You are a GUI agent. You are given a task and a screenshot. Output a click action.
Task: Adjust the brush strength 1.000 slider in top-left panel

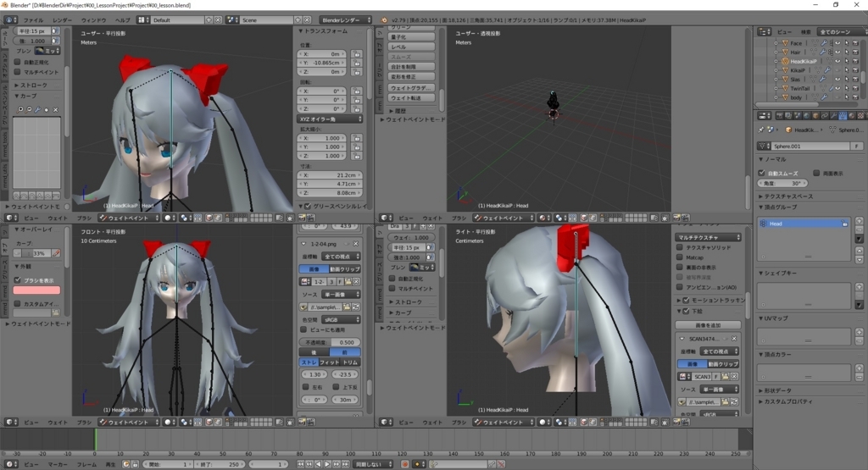click(32, 41)
